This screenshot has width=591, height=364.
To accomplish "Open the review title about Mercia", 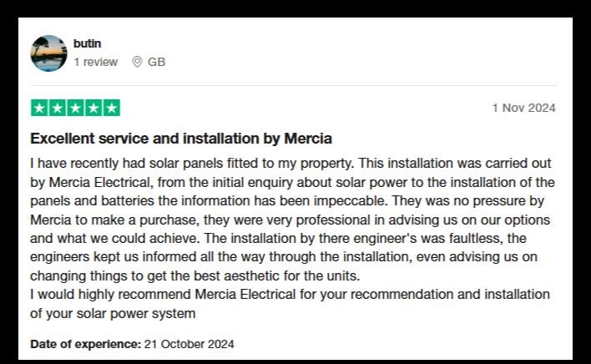I will click(x=181, y=139).
